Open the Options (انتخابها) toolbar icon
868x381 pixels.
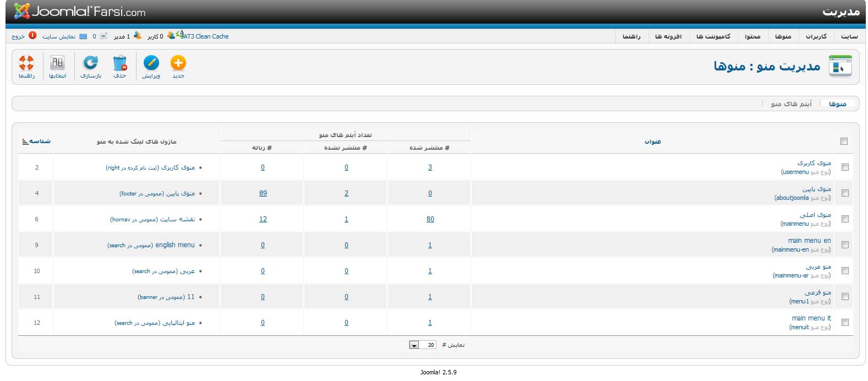pos(57,63)
